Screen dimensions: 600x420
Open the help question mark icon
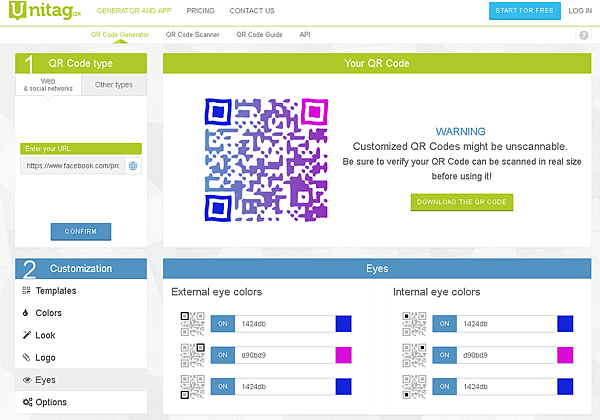pyautogui.click(x=584, y=35)
